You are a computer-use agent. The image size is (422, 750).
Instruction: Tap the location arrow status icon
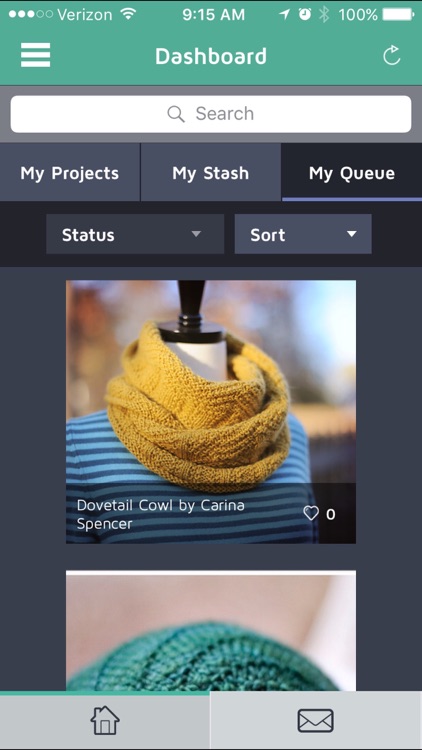[x=285, y=14]
